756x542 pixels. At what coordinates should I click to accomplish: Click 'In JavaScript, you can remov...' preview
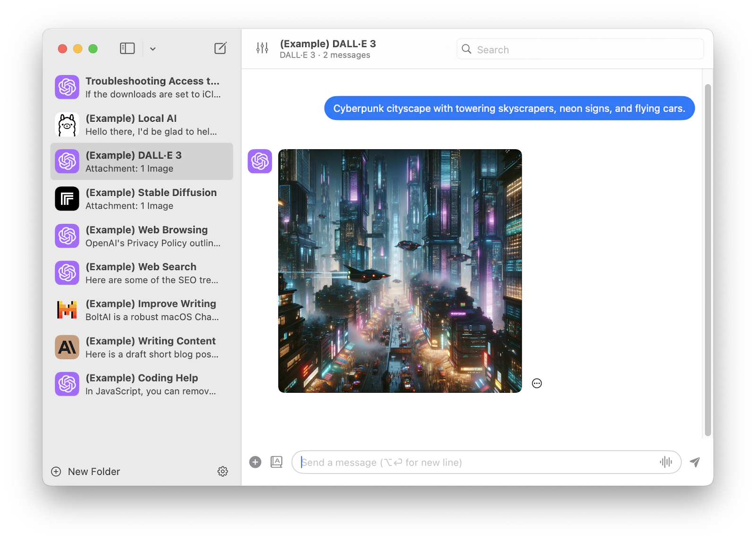pyautogui.click(x=151, y=391)
